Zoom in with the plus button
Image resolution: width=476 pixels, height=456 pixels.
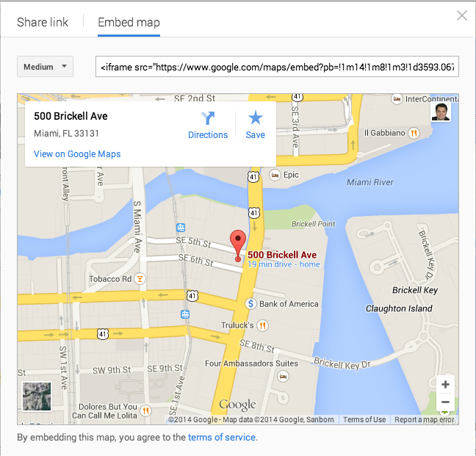(x=445, y=384)
